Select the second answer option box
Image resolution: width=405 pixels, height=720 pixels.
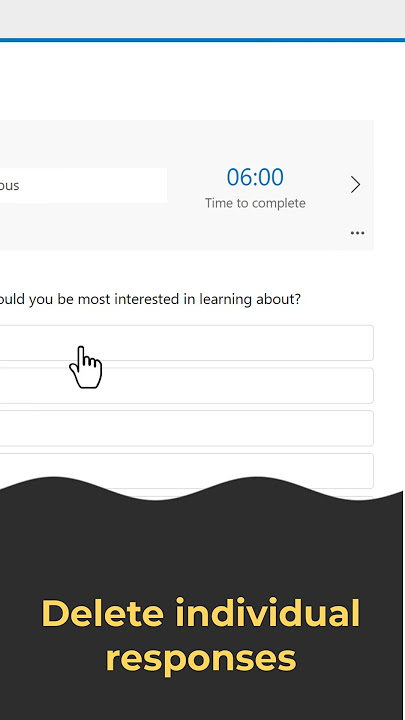[x=186, y=386]
